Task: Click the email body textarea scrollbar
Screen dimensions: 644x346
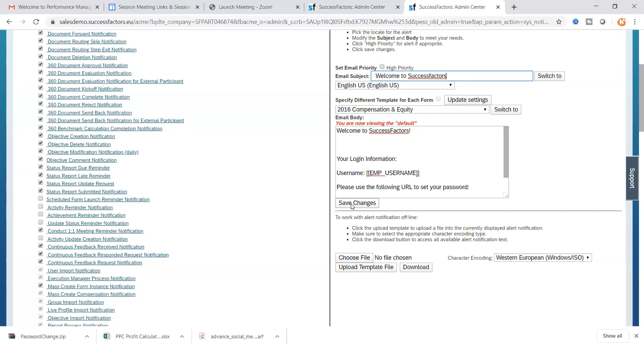Action: click(x=506, y=152)
